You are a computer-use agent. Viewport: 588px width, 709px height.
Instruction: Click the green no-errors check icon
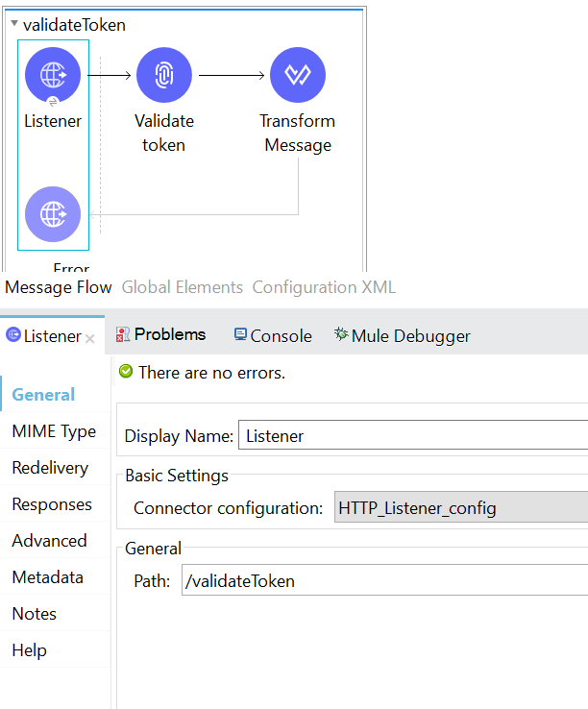pos(126,372)
